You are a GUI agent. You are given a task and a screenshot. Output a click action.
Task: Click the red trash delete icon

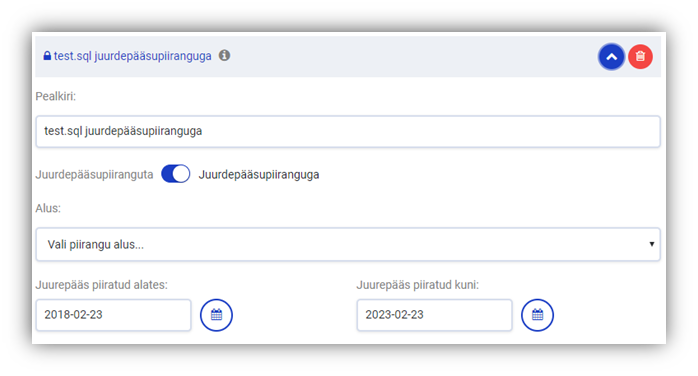[x=640, y=57]
